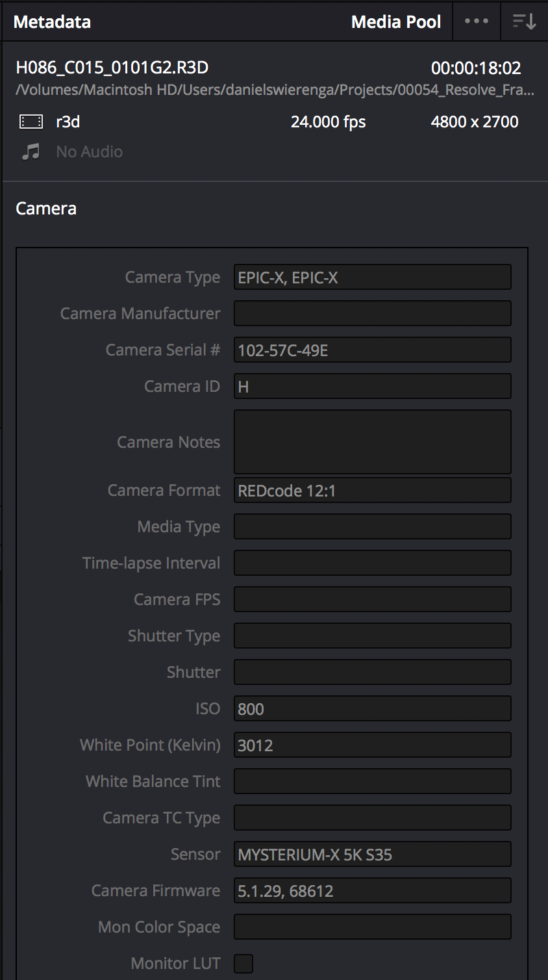The width and height of the screenshot is (548, 980).
Task: Click the 24.000 fps frame rate indicator
Action: [328, 121]
